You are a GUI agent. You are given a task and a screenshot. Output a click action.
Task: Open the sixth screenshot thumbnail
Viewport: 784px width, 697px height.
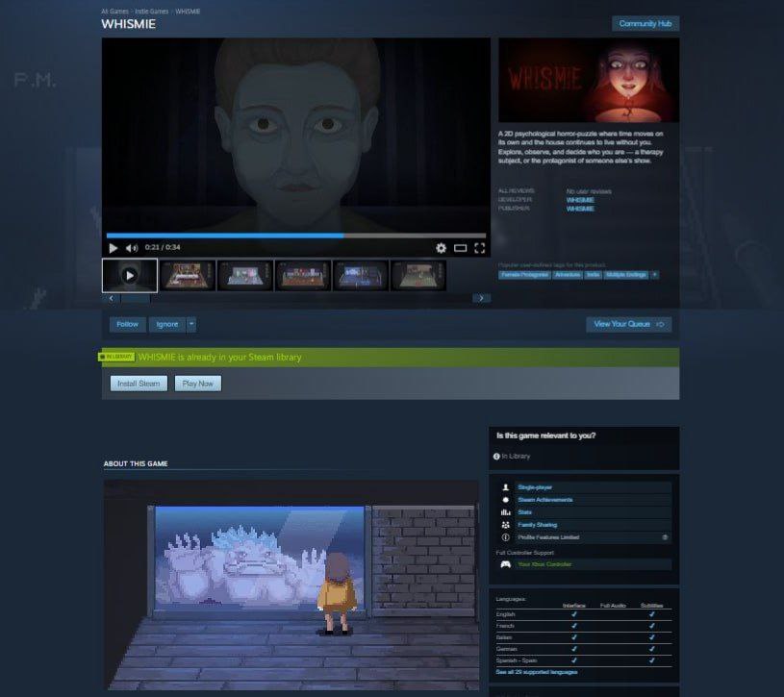[418, 275]
